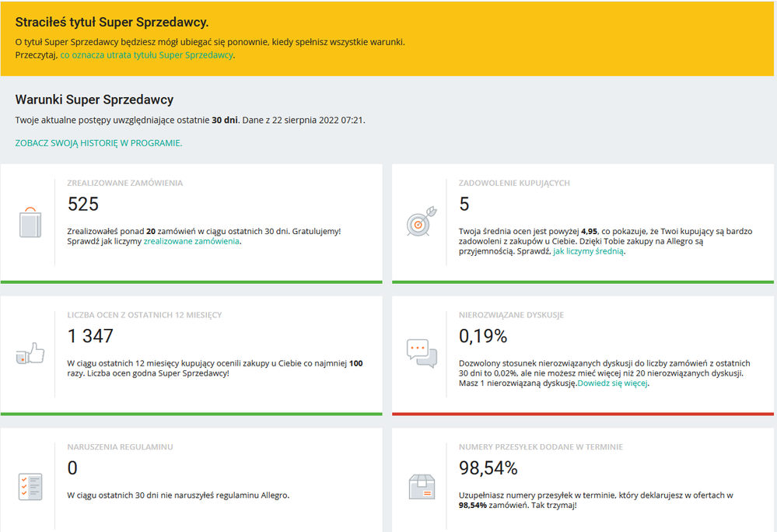Click the rule violations value 0

[72, 467]
